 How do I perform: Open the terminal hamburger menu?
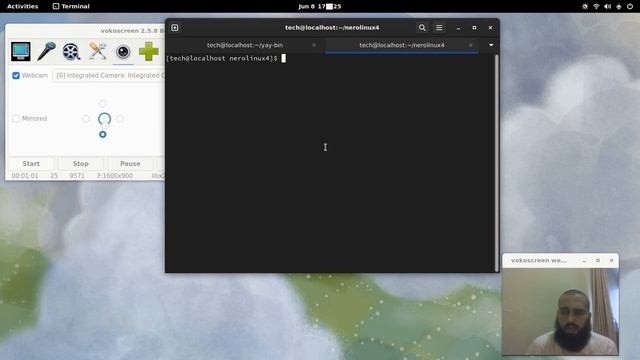[439, 27]
